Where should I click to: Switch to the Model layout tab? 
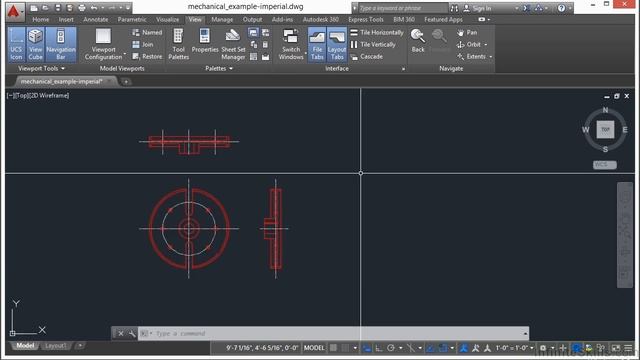click(25, 346)
